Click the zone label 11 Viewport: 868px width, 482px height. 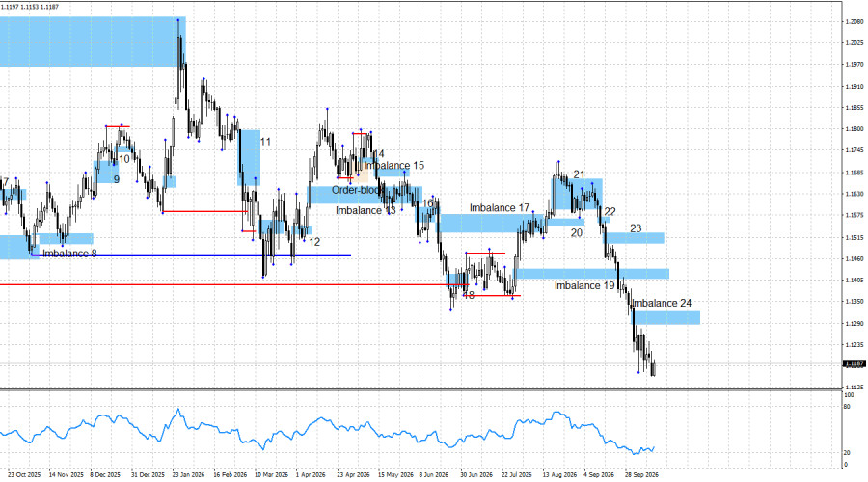tap(266, 143)
